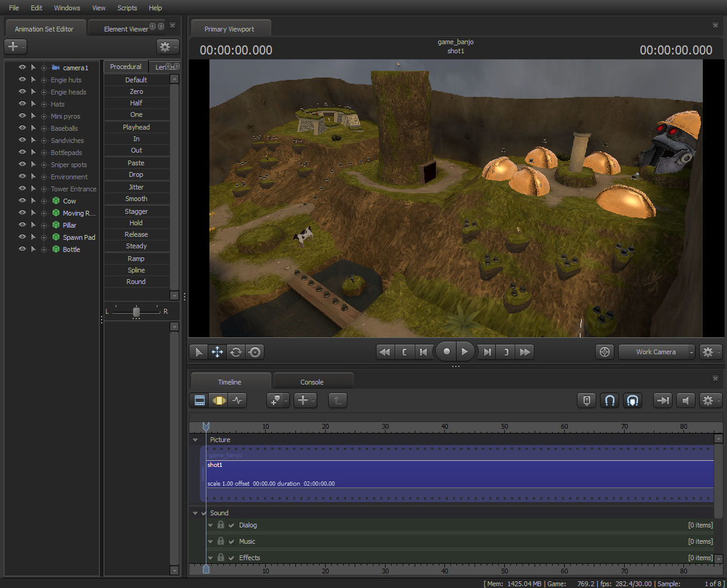The height and width of the screenshot is (588, 727).
Task: Collapse the Picture track section
Action: click(x=196, y=440)
